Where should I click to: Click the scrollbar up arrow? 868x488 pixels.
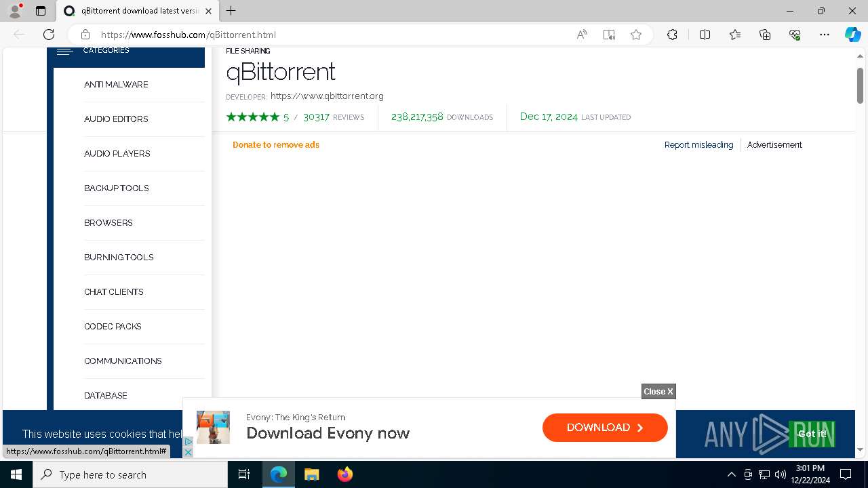click(x=860, y=56)
